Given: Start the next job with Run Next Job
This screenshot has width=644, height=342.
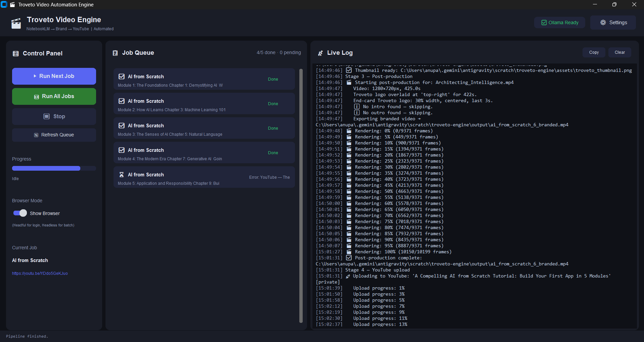Looking at the screenshot, I should tap(54, 76).
